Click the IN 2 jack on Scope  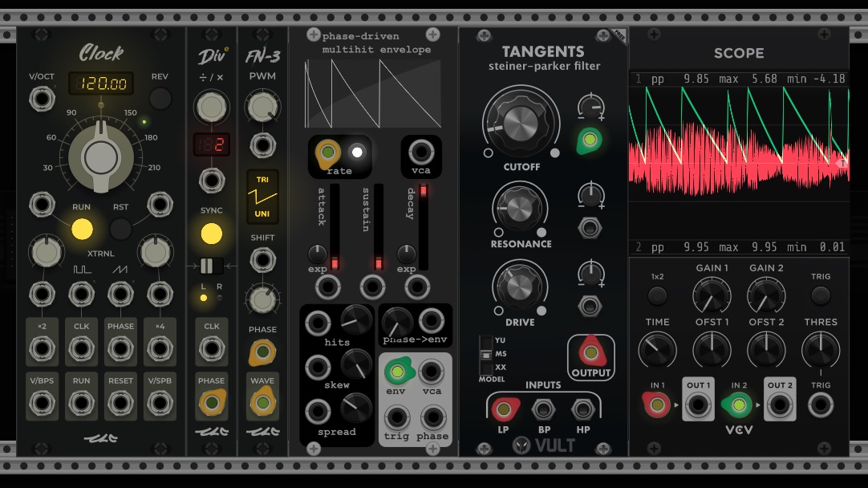(x=739, y=405)
